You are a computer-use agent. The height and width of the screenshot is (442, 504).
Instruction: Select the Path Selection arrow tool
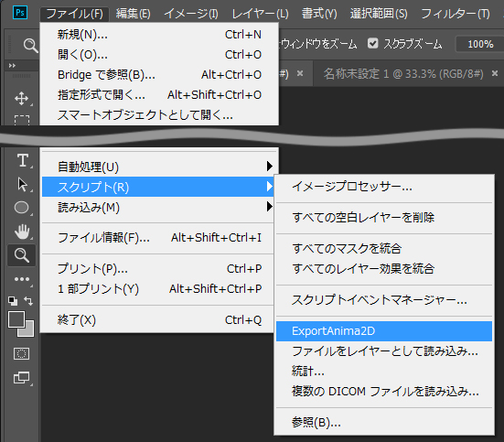(x=22, y=184)
